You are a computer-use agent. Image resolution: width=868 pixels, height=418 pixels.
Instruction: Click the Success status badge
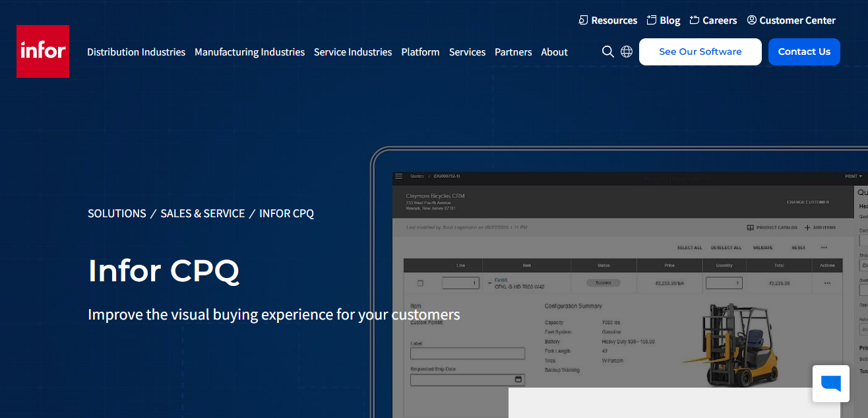coord(604,283)
